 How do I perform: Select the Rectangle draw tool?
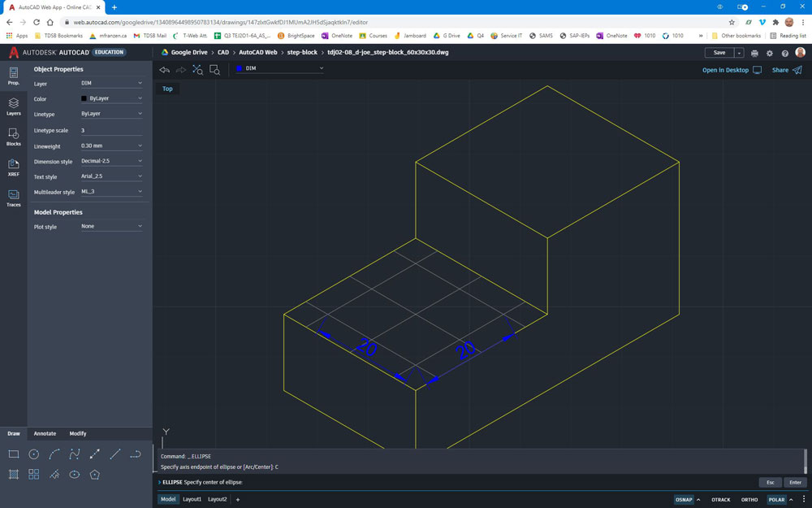(14, 454)
